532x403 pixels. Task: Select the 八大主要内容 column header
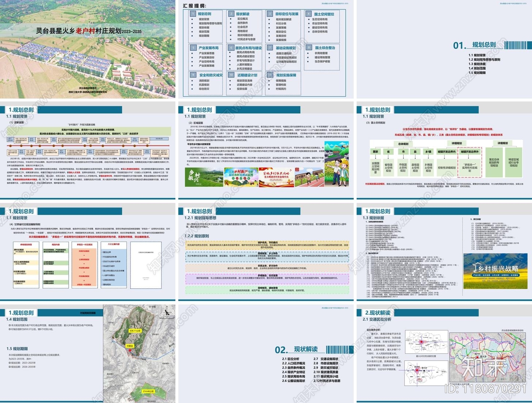click(114, 244)
